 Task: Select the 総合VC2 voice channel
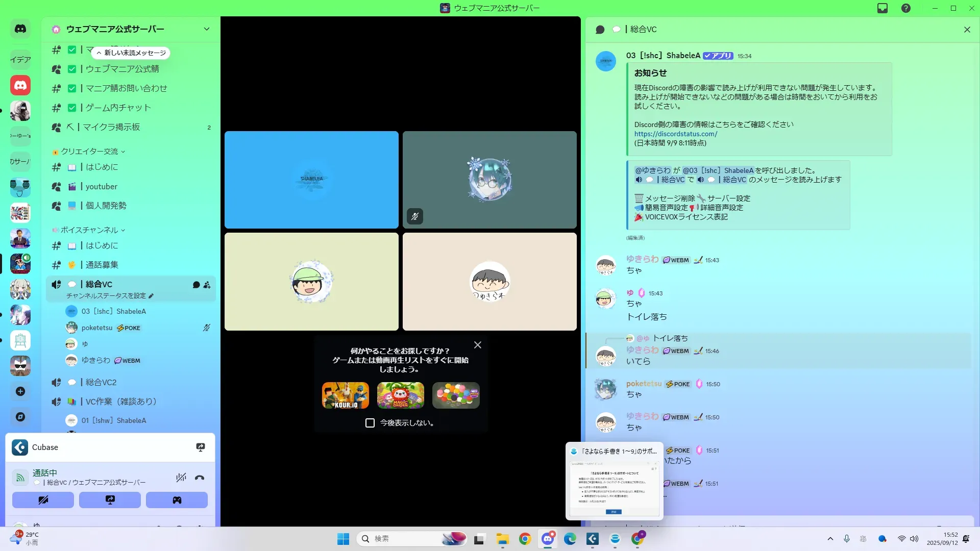(101, 382)
